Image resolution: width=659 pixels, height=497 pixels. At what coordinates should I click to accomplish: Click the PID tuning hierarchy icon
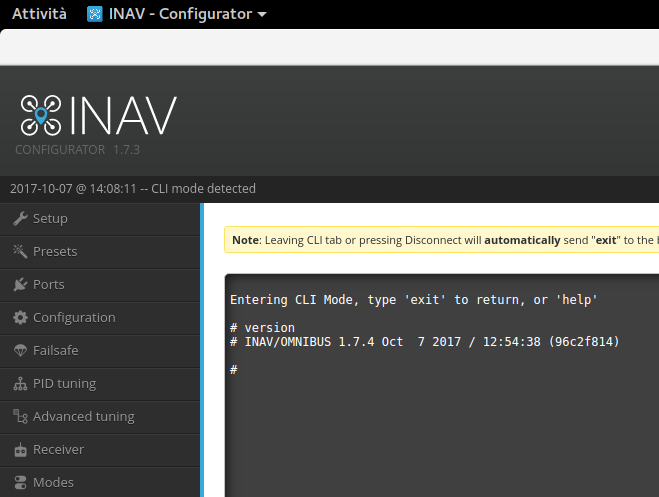click(20, 384)
